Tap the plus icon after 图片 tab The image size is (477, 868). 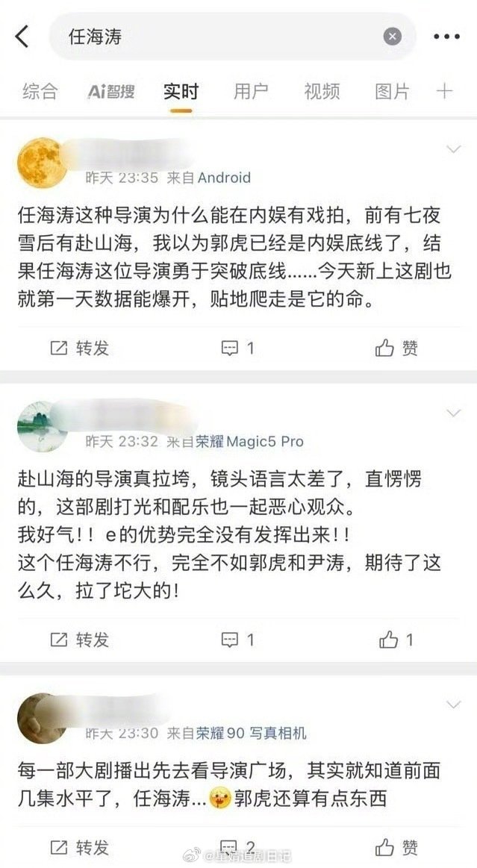tap(444, 91)
